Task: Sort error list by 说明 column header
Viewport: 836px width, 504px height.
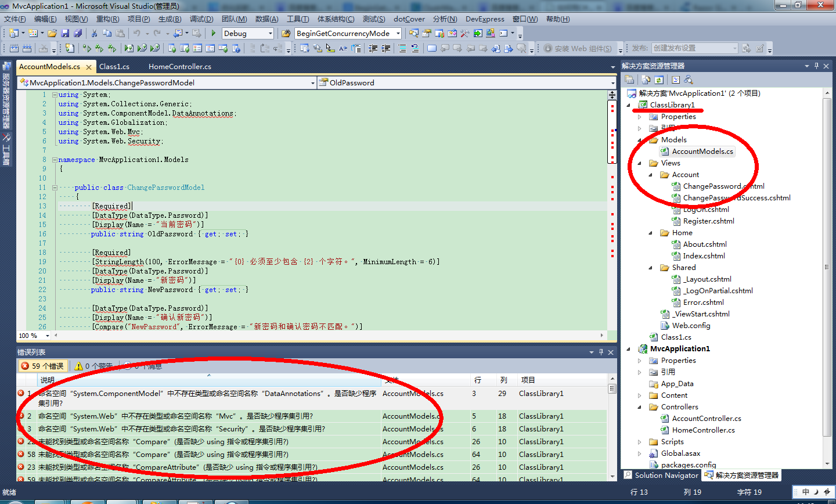Action: [x=209, y=380]
